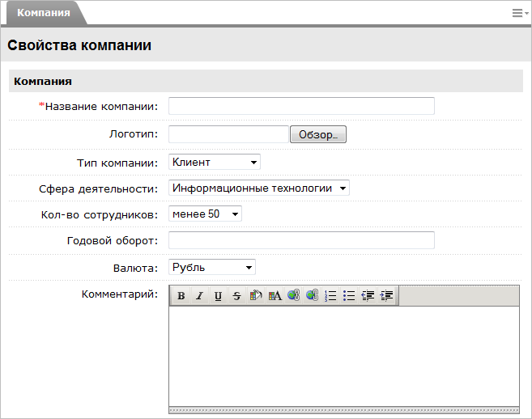Open the paint bucket background color picker
The height and width of the screenshot is (419, 532).
click(255, 296)
